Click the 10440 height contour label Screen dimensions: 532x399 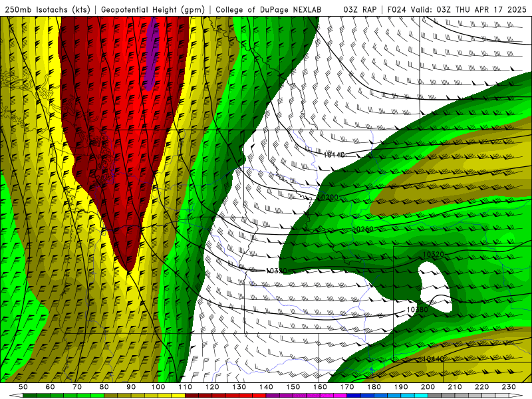434,358
